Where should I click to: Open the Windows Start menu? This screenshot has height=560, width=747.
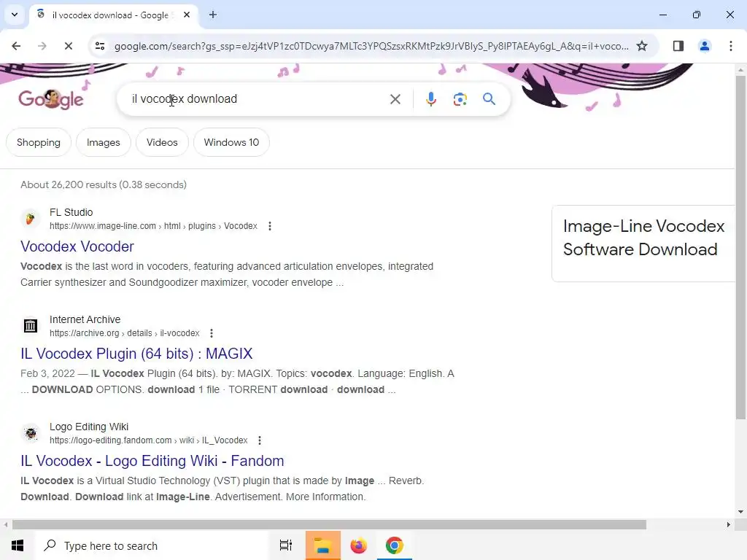(x=18, y=545)
